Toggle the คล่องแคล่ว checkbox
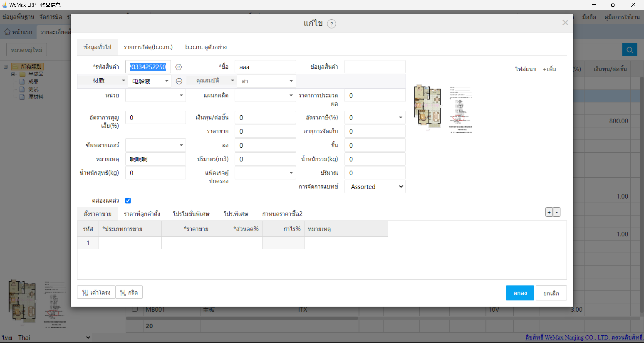Screen dimensions: 644x343 coord(128,201)
